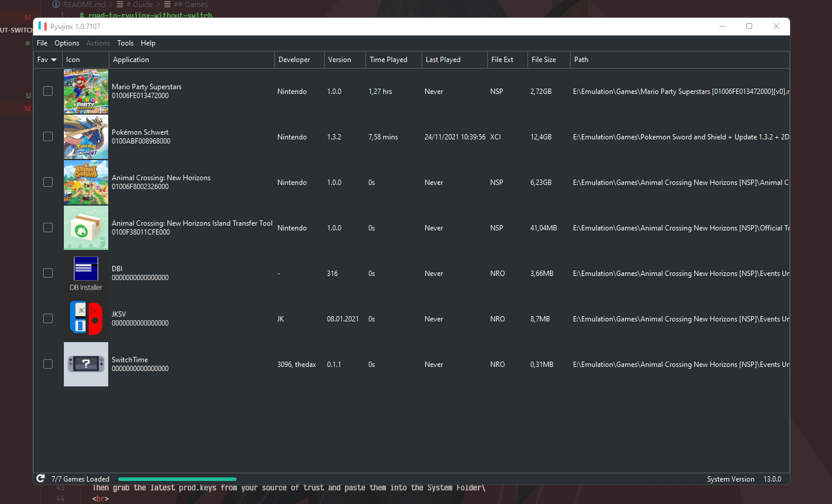Click version 08.01.2021 for JKSV

pyautogui.click(x=343, y=319)
